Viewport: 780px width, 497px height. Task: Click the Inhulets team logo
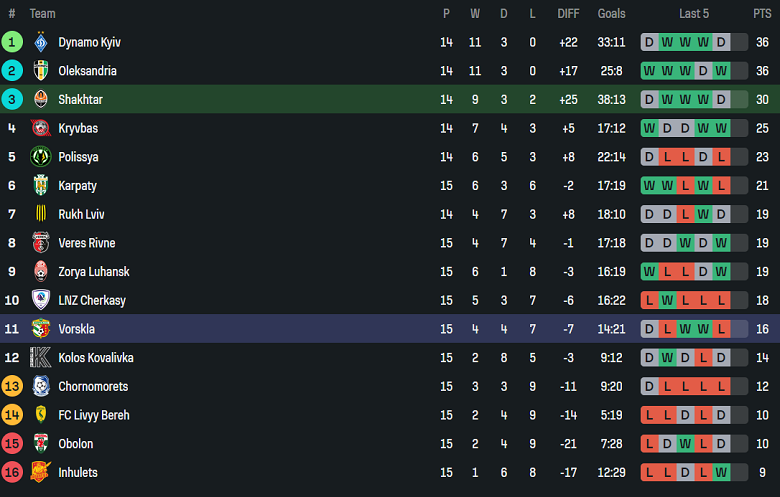coord(41,472)
